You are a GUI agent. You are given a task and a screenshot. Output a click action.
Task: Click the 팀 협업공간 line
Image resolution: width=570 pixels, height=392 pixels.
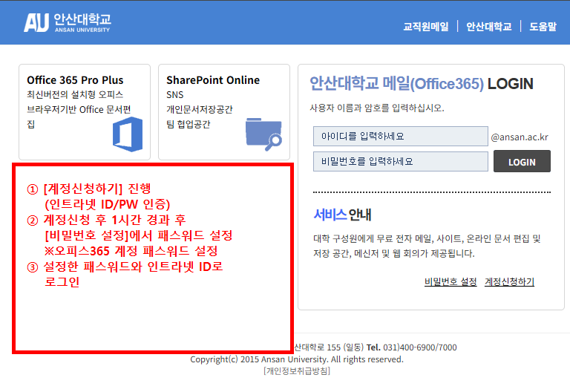189,125
